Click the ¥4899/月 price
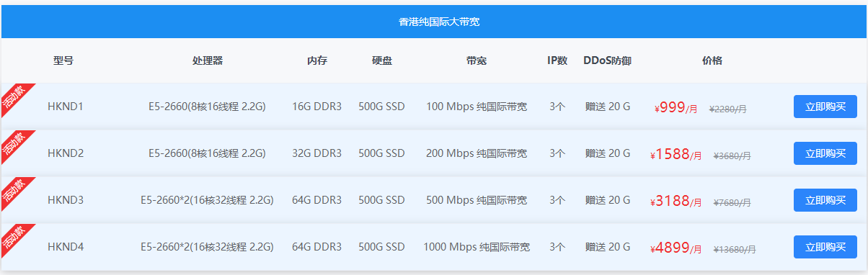Screen dimensions: 868x275 pos(676,248)
